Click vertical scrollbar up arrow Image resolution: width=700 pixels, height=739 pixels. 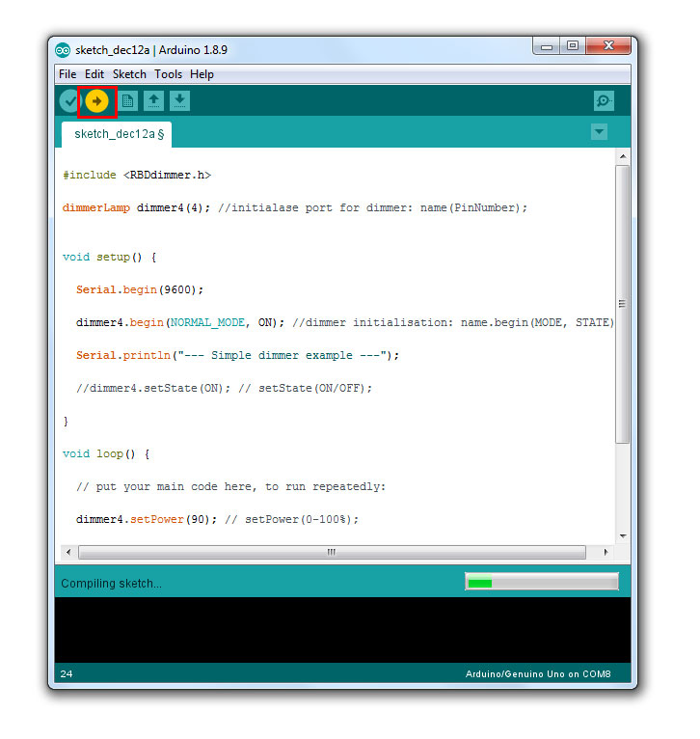623,156
